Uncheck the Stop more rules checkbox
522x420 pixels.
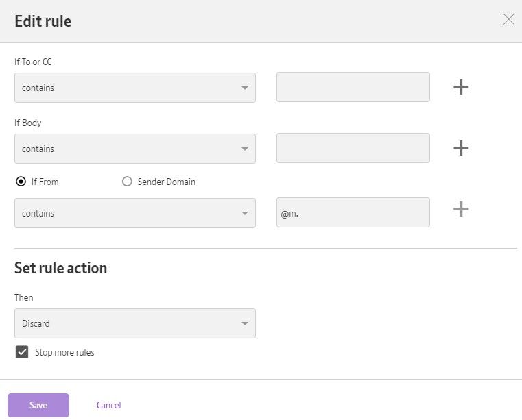pyautogui.click(x=21, y=352)
